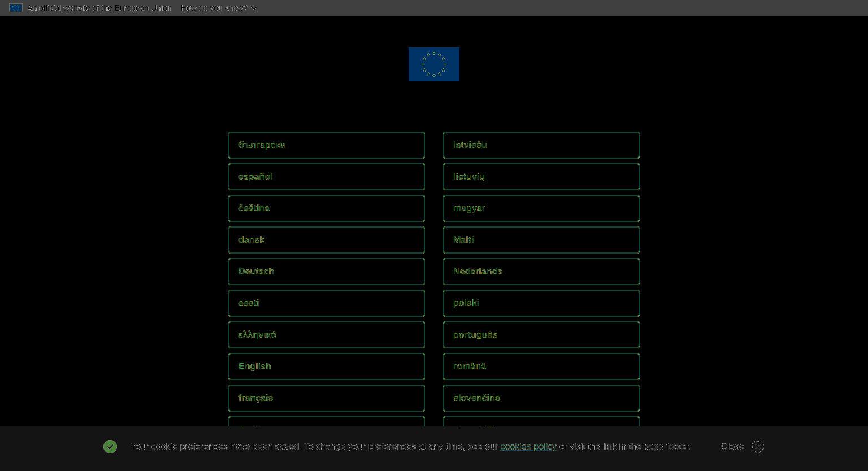Select magyar language
This screenshot has width=868, height=471.
tap(541, 208)
